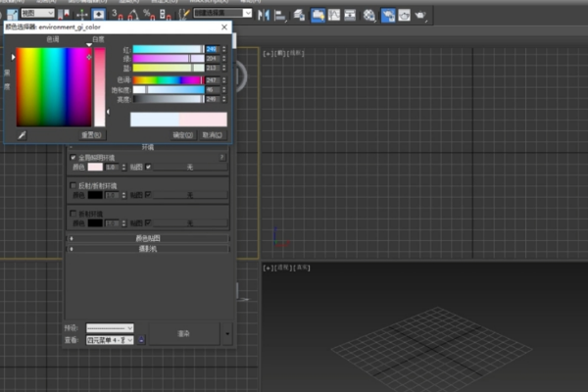Open the preset dropdown in render setup
Viewport: 588px width, 392px height.
coord(110,328)
